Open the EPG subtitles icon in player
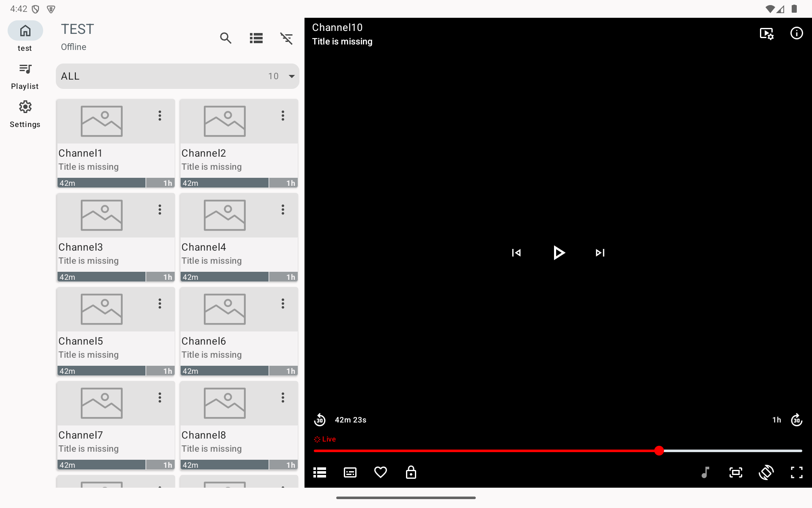This screenshot has height=508, width=812. (350, 472)
